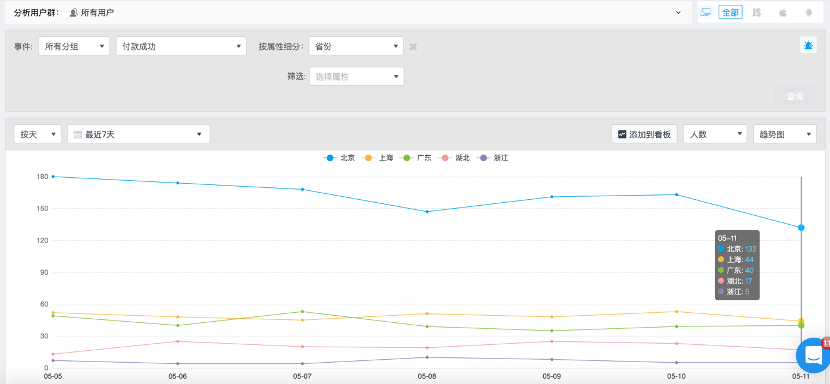
Task: Toggle the 湖北 legend series
Action: pos(454,157)
